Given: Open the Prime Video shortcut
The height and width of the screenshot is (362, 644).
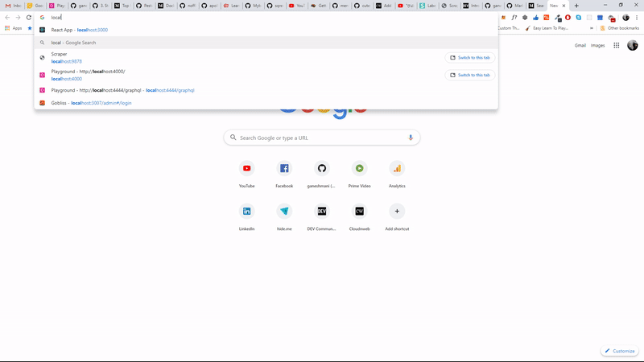Looking at the screenshot, I should click(359, 168).
